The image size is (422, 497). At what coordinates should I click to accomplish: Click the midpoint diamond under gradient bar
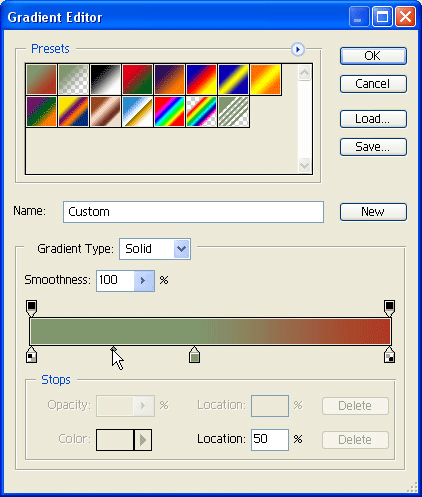coord(113,349)
